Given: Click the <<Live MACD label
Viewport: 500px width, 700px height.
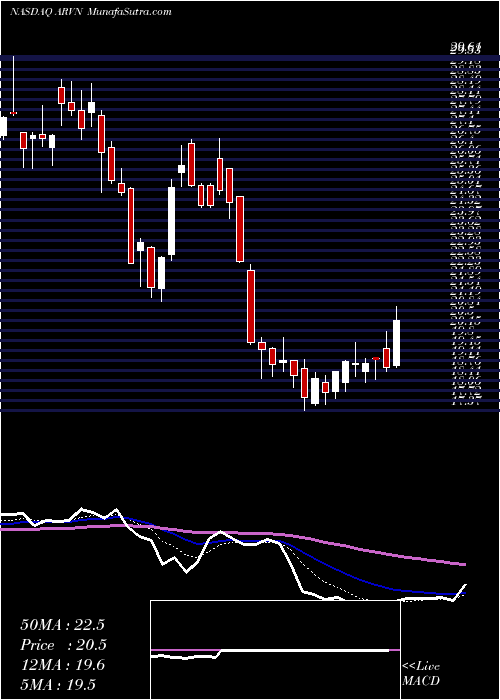Looking at the screenshot, I should tap(421, 674).
